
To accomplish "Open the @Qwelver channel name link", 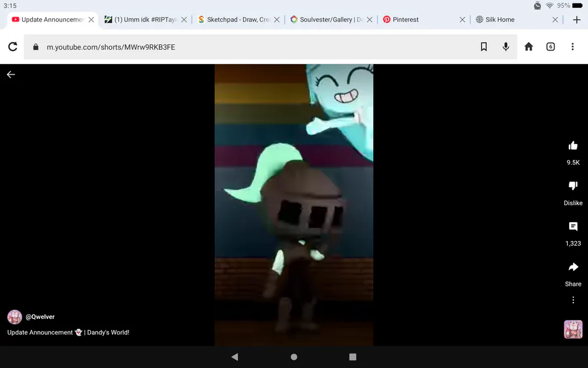I will [40, 316].
